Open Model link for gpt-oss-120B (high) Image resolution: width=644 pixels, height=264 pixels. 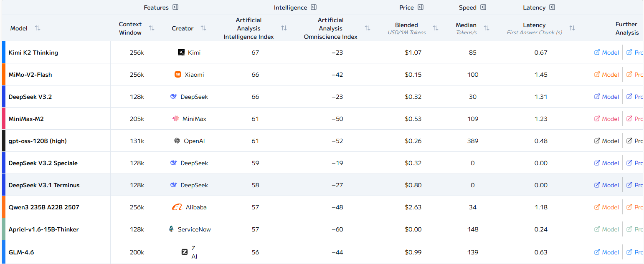pyautogui.click(x=606, y=141)
